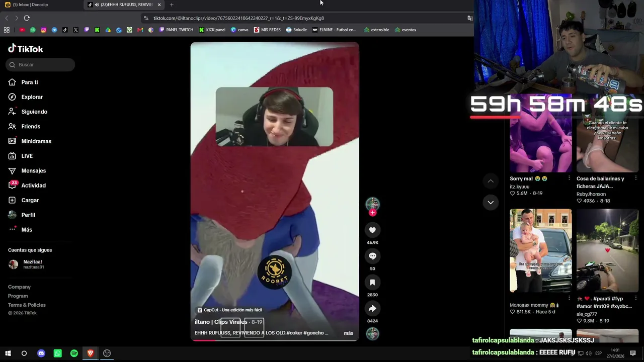
Task: Open the Terms & Policies link
Action: [27, 305]
